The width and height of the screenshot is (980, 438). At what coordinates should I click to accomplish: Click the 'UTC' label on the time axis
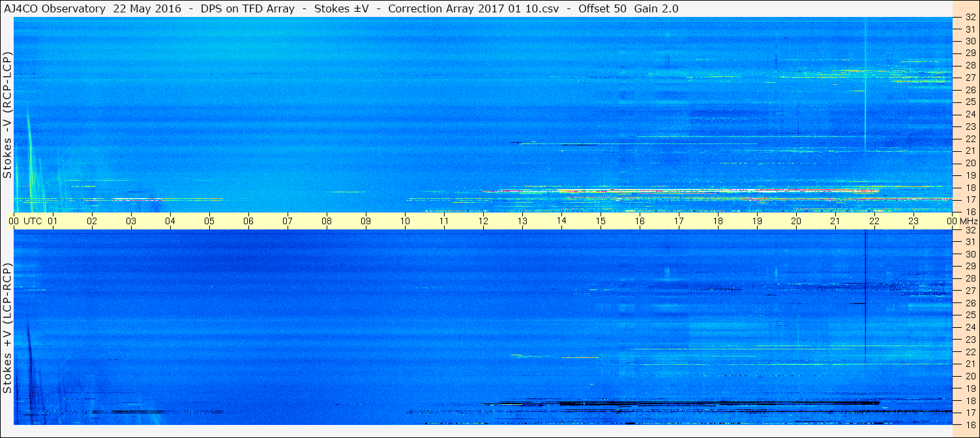tap(33, 221)
